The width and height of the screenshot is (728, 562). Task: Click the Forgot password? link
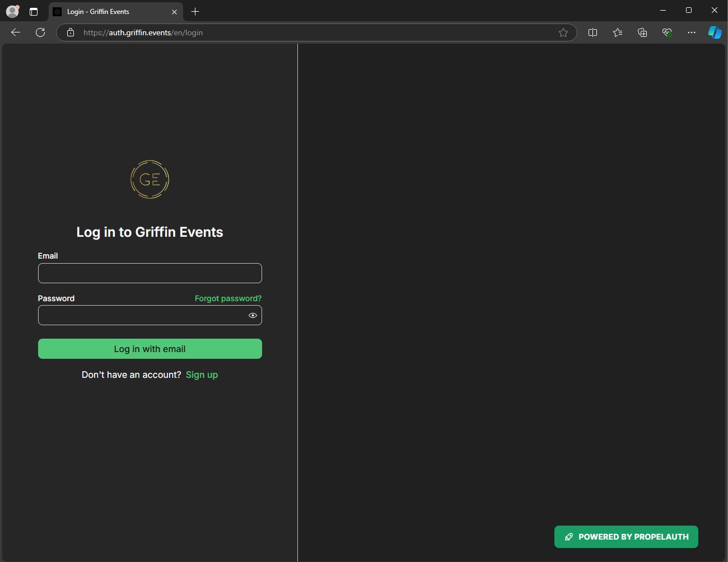pyautogui.click(x=228, y=298)
